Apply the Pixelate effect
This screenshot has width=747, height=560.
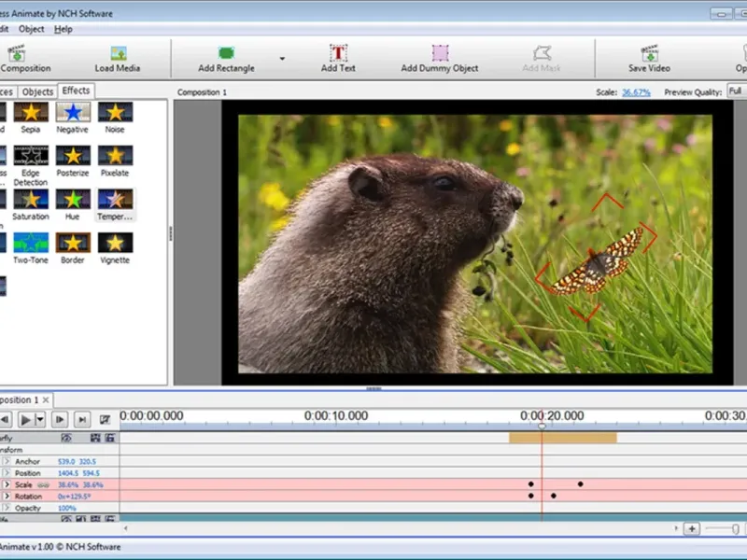(x=115, y=157)
